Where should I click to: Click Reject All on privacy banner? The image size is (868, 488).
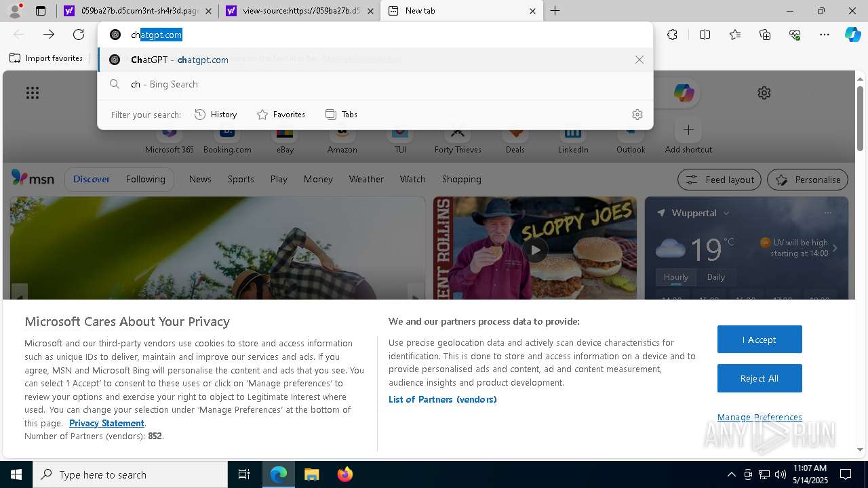pos(759,378)
